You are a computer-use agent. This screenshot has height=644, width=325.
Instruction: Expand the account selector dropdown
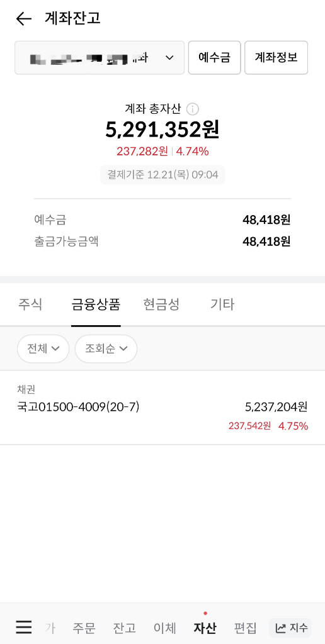click(100, 57)
